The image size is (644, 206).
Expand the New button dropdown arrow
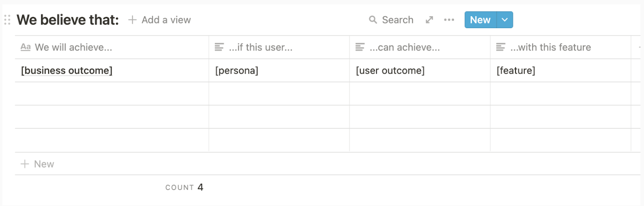click(x=505, y=20)
